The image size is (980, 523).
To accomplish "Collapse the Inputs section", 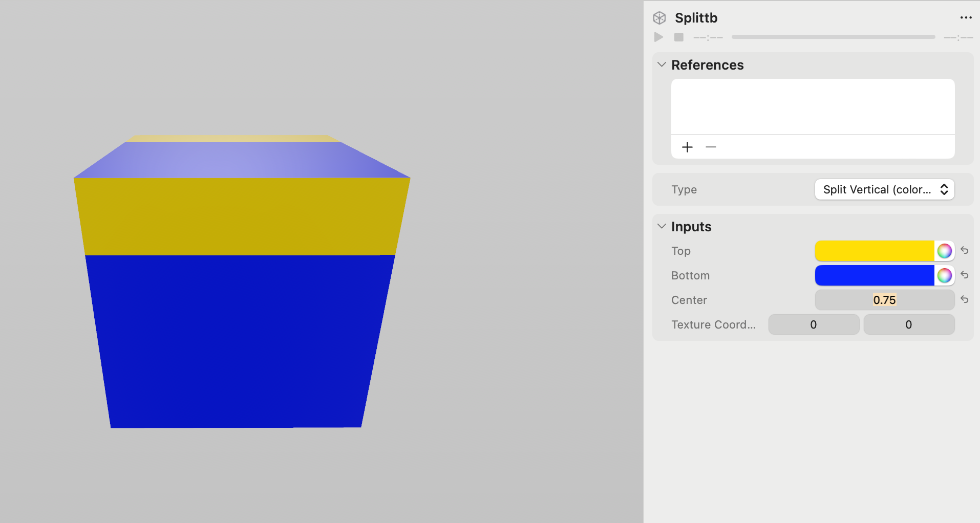I will pos(662,226).
